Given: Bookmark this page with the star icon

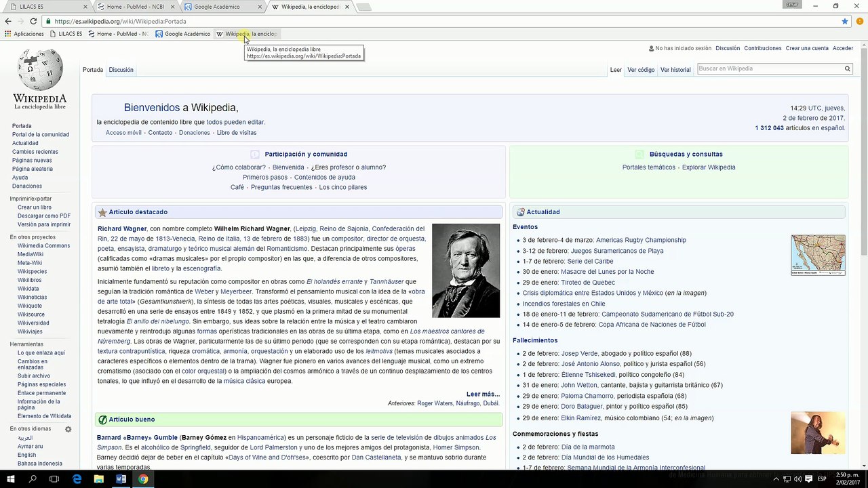Looking at the screenshot, I should pos(845,21).
